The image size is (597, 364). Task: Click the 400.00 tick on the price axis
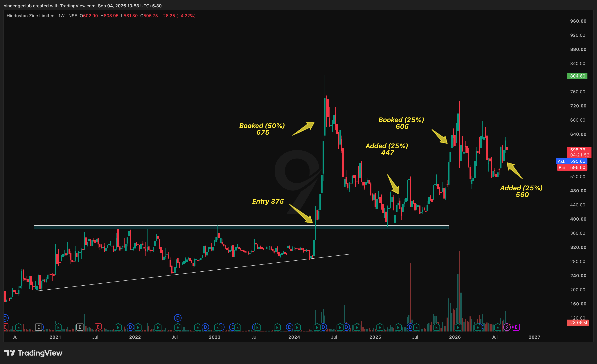(578, 219)
